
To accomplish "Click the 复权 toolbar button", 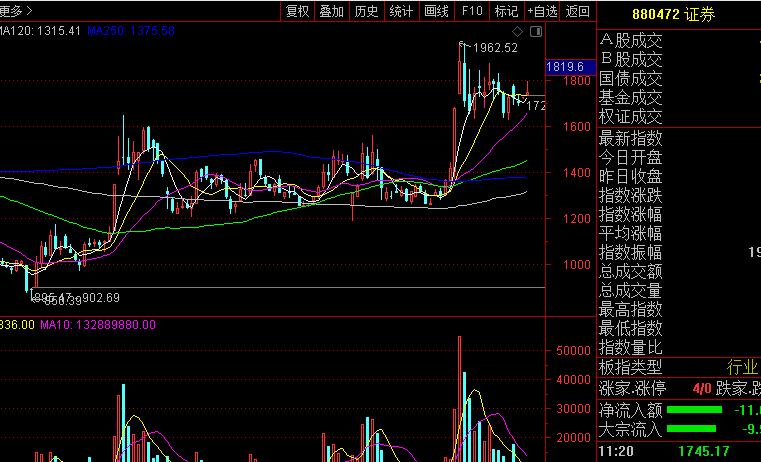I will [298, 11].
